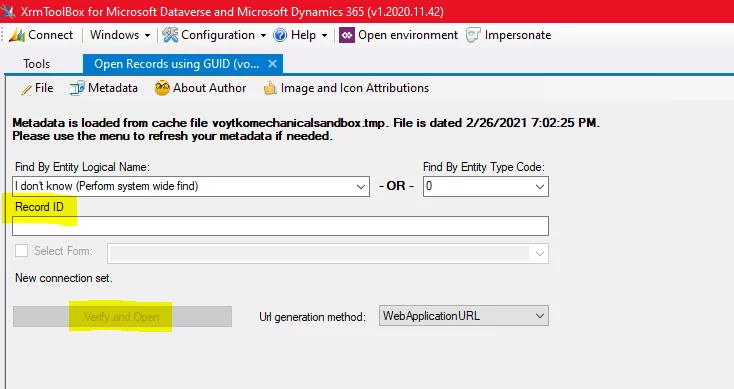Click the 'Metadata is loaded from cache file' message
Viewport: 734px width, 389px height.
coord(306,123)
